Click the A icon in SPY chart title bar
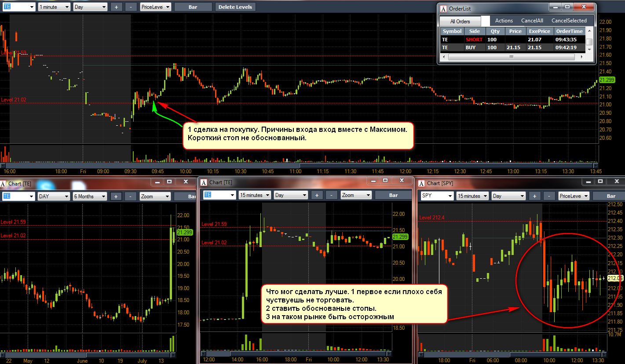 421,183
